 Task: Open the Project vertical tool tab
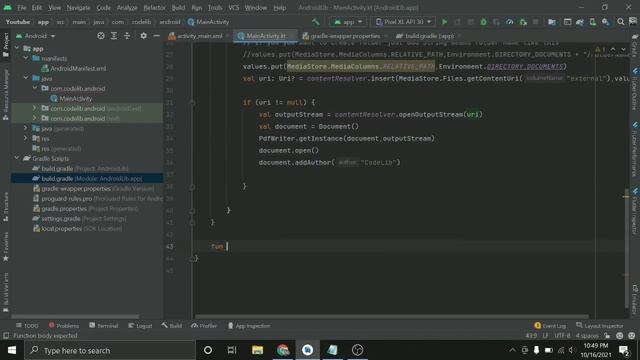click(x=5, y=45)
